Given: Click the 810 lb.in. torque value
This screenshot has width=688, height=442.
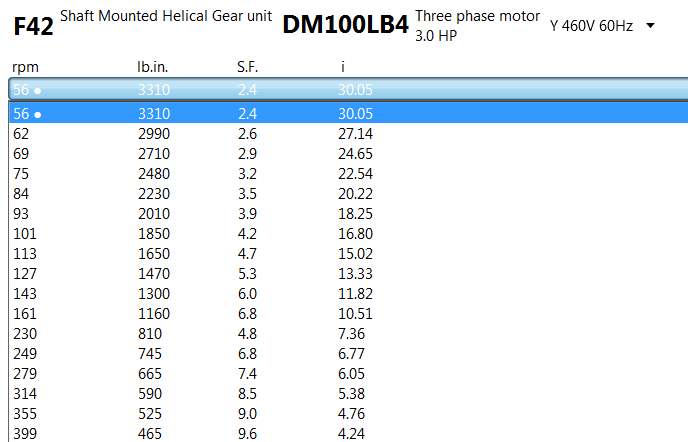Looking at the screenshot, I should pos(150,334).
